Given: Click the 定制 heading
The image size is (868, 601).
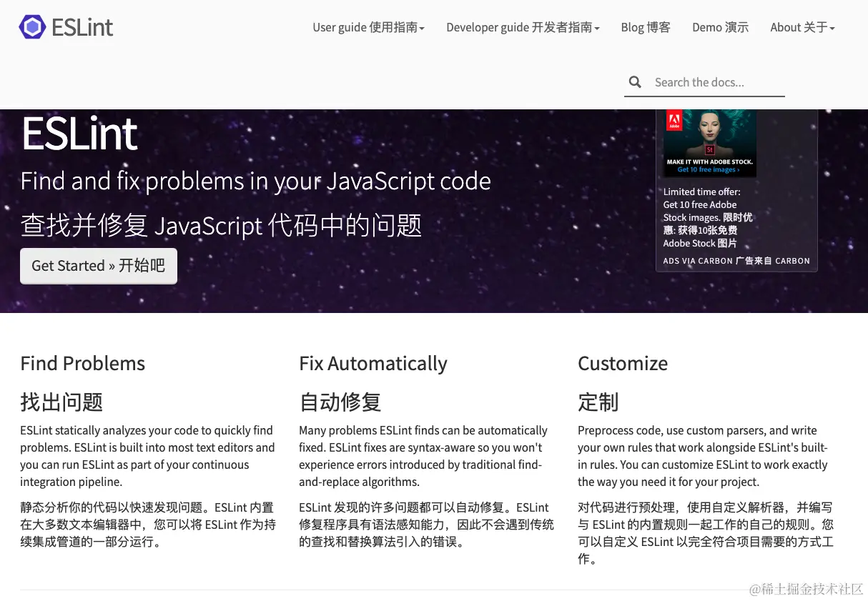Looking at the screenshot, I should pos(598,402).
